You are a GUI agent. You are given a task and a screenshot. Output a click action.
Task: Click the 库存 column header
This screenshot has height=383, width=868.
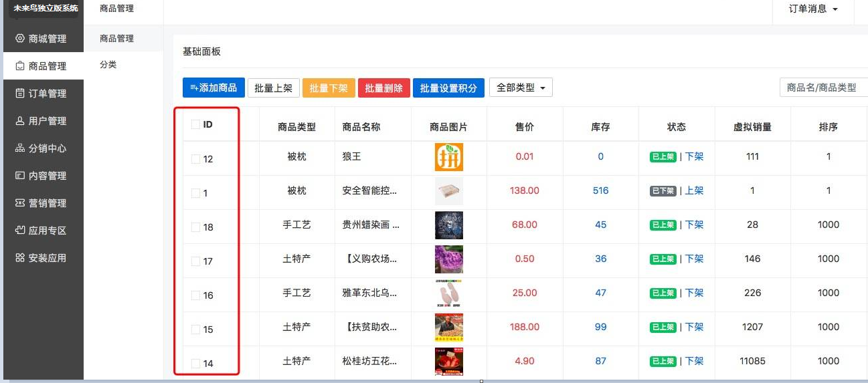tap(601, 127)
